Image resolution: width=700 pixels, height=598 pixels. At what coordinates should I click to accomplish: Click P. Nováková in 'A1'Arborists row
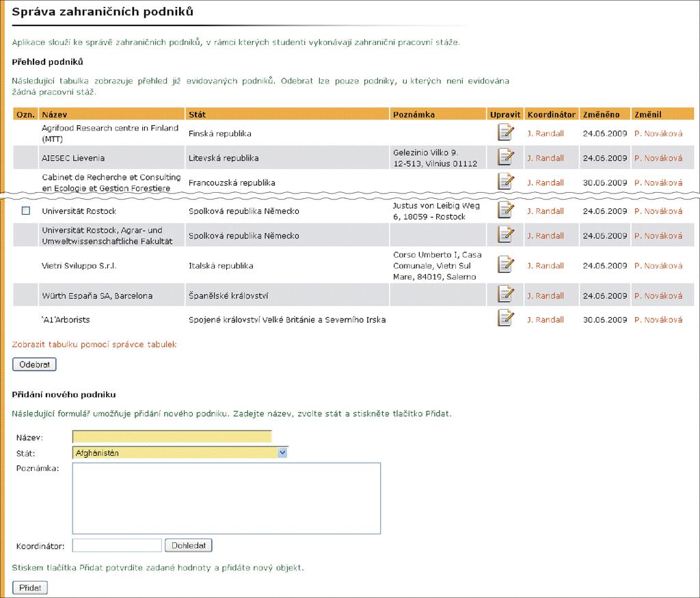(x=658, y=320)
